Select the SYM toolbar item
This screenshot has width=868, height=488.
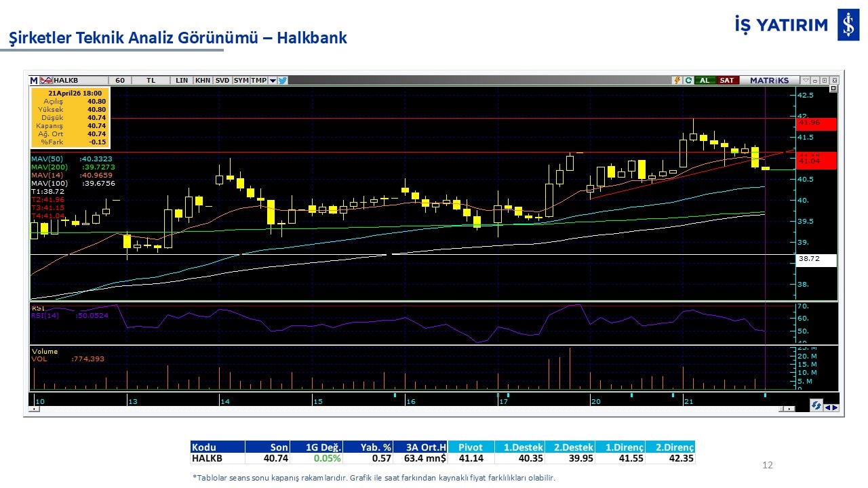pyautogui.click(x=241, y=80)
